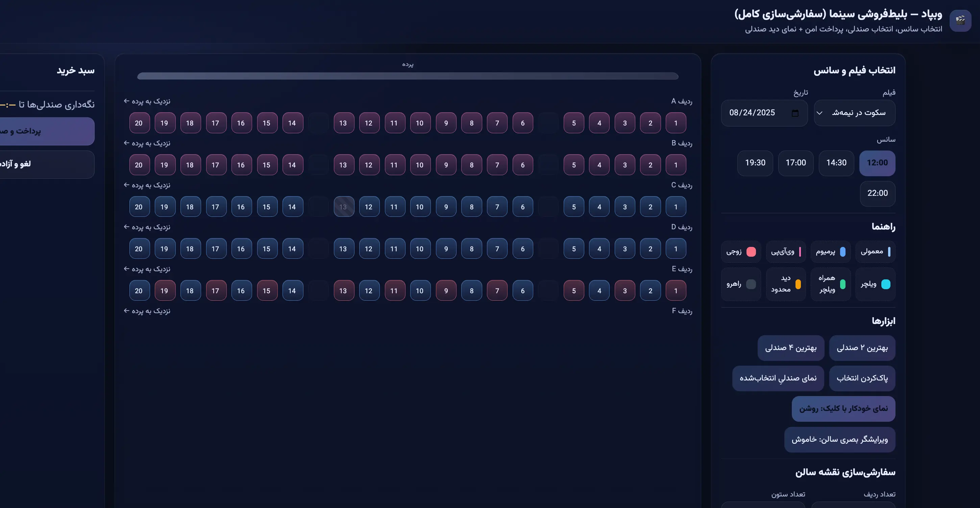Toggle seat 1 in row A

coord(676,123)
